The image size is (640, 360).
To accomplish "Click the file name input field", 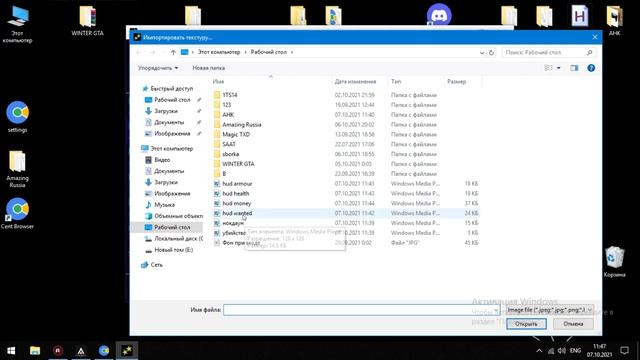I will coord(361,310).
